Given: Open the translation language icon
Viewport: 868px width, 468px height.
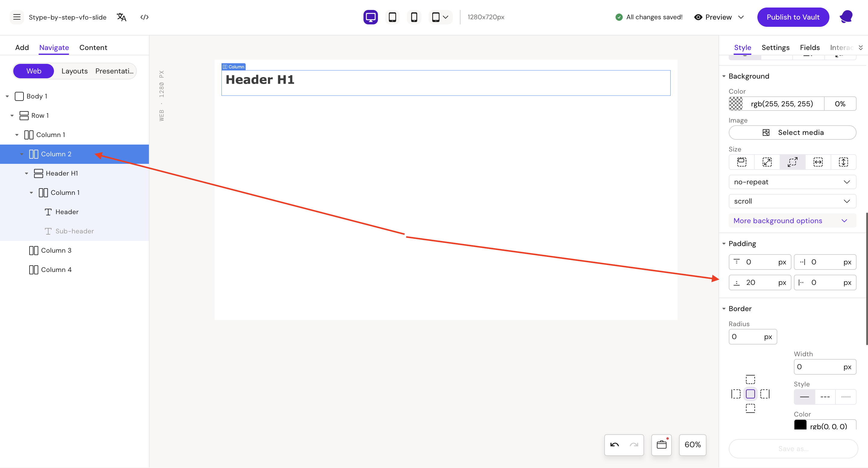Looking at the screenshot, I should [121, 17].
